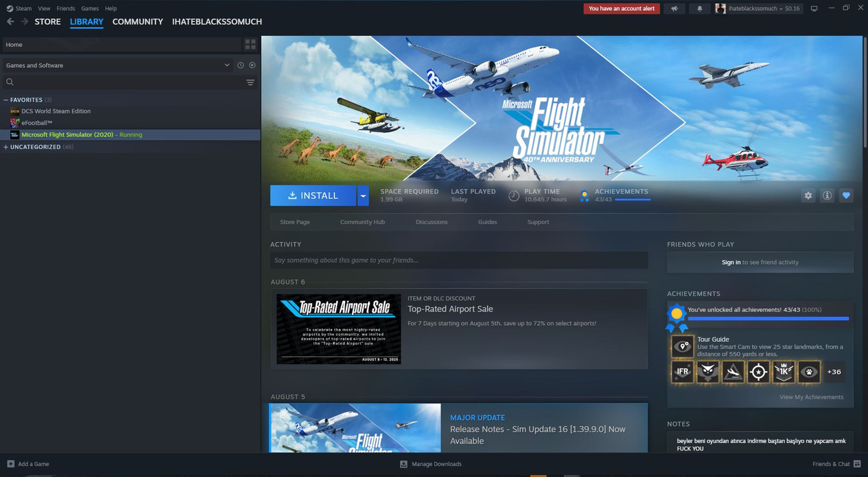Click Sign in for friend activity
The width and height of the screenshot is (868, 477).
coord(731,262)
